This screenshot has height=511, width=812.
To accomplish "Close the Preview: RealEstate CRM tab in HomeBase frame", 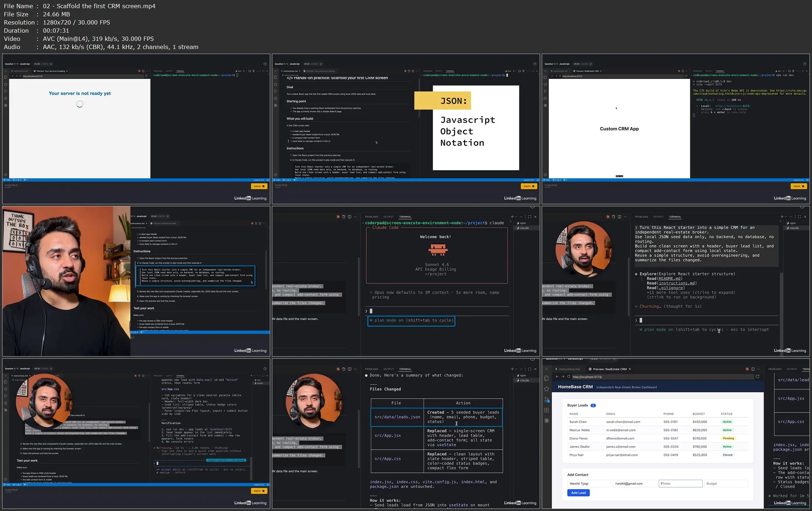I will pyautogui.click(x=630, y=369).
